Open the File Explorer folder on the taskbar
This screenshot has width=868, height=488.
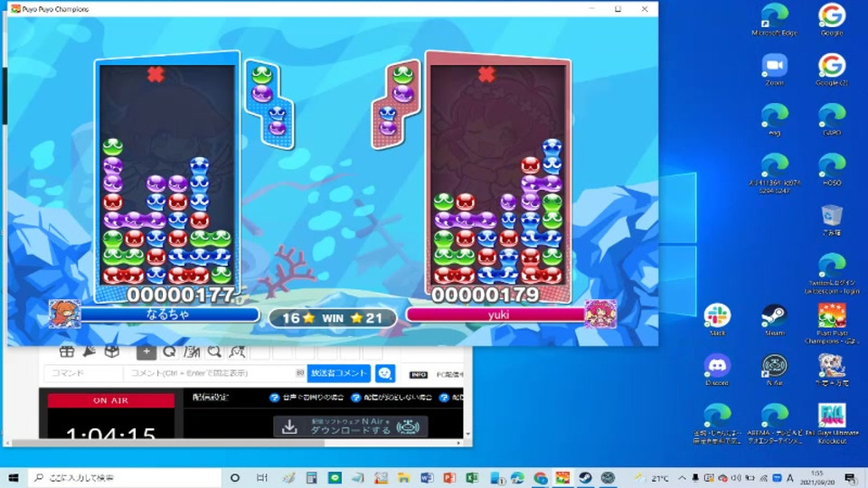(403, 477)
